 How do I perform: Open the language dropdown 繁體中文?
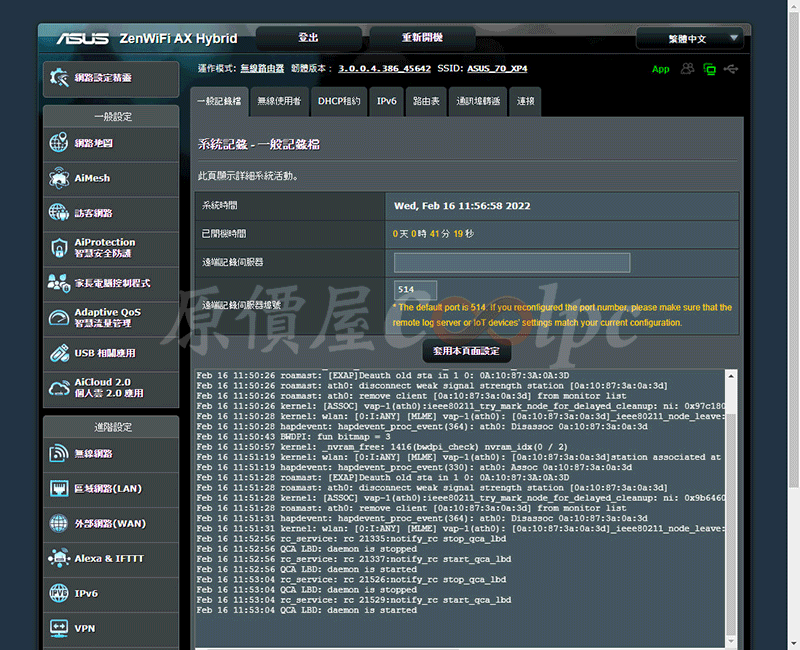(x=690, y=39)
